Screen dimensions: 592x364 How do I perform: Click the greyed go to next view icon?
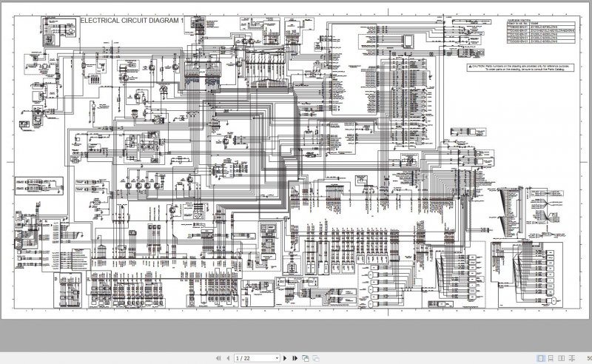(x=316, y=358)
